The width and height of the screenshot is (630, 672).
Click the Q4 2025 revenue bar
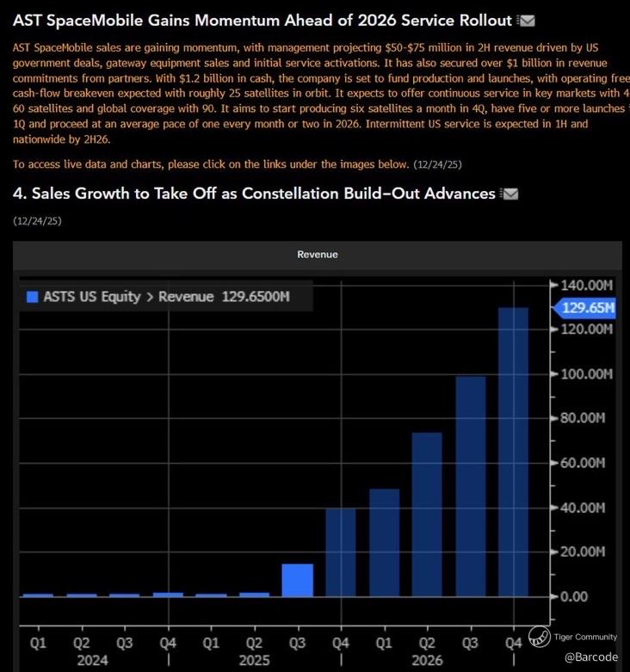tap(341, 552)
